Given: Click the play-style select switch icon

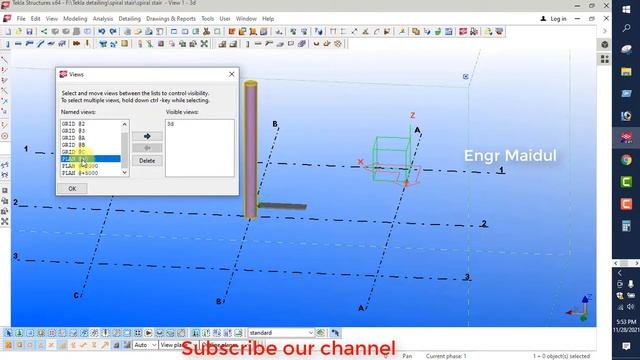Looking at the screenshot, I should [x=149, y=333].
